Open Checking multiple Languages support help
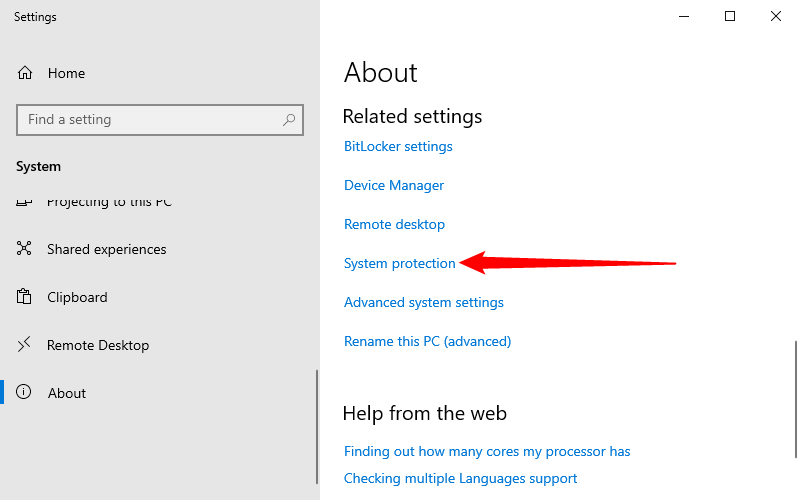 point(460,478)
